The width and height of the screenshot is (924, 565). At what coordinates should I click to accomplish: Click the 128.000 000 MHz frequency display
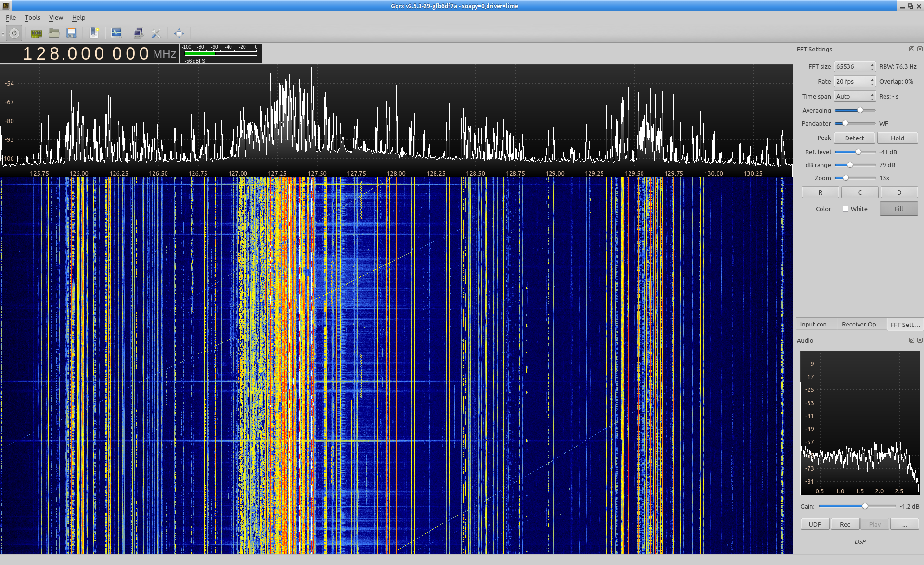[87, 53]
